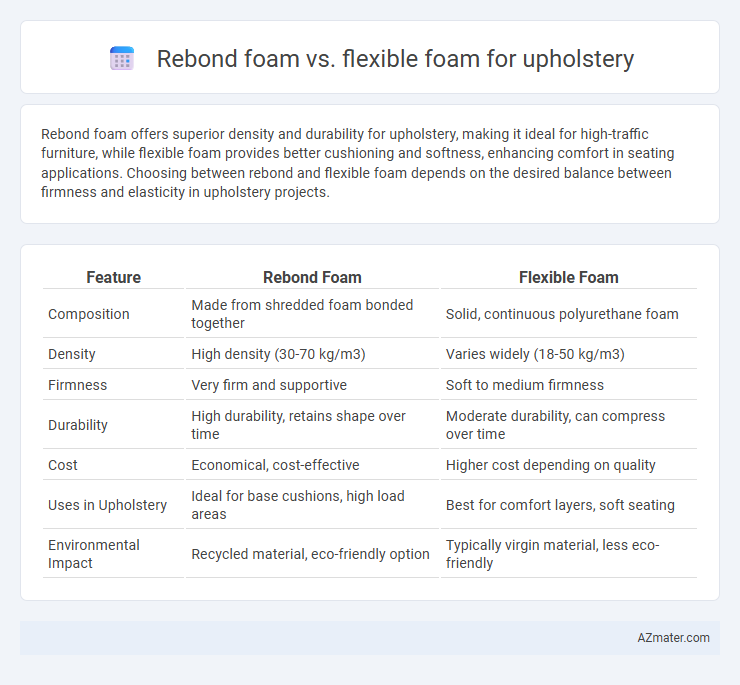
Task: Click 'High density (30-70 kg/m3)' cell
Action: pyautogui.click(x=312, y=354)
